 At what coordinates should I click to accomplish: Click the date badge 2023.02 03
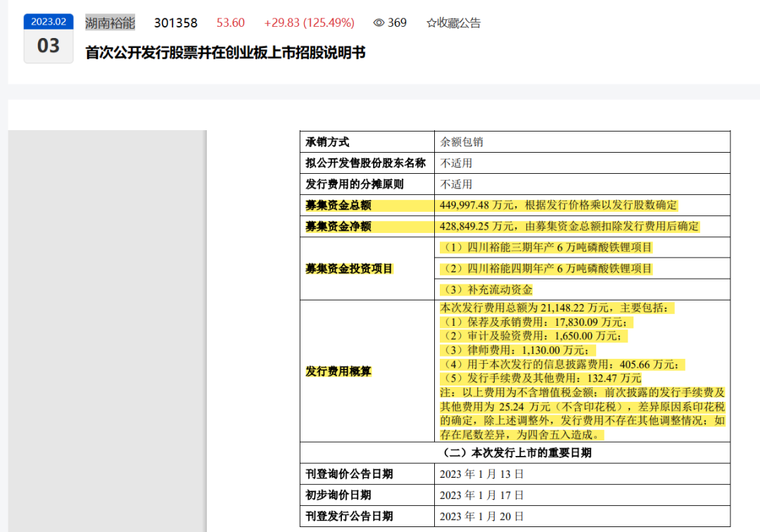49,38
